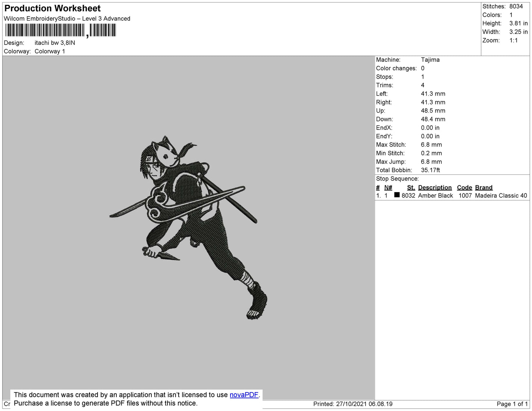Viewport: 532px width, 411px height.
Task: Click the 'Brand' column header
Action: (x=484, y=188)
